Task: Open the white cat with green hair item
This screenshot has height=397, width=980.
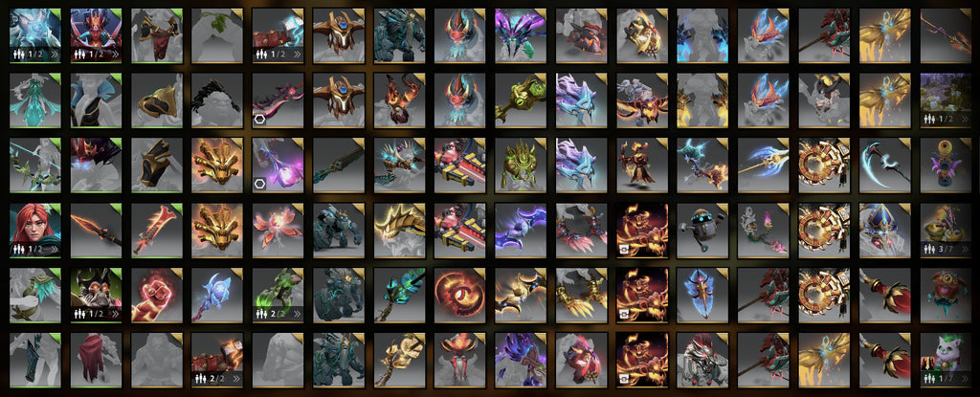Action: (945, 360)
